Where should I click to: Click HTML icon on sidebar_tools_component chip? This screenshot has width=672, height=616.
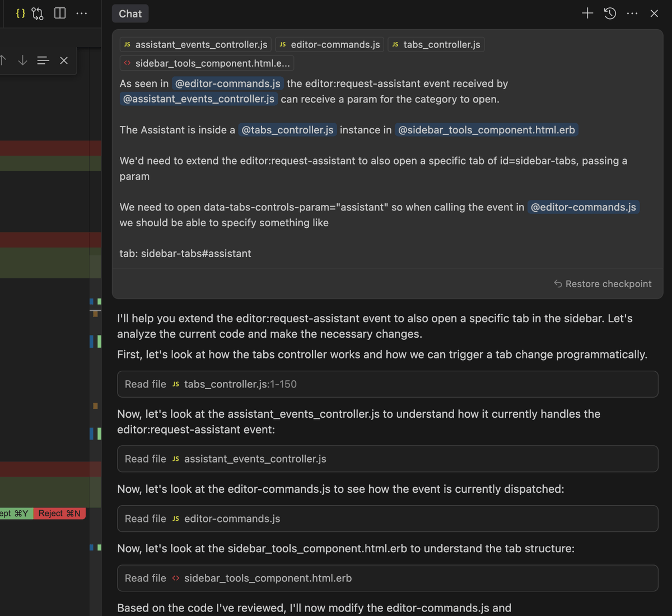127,63
